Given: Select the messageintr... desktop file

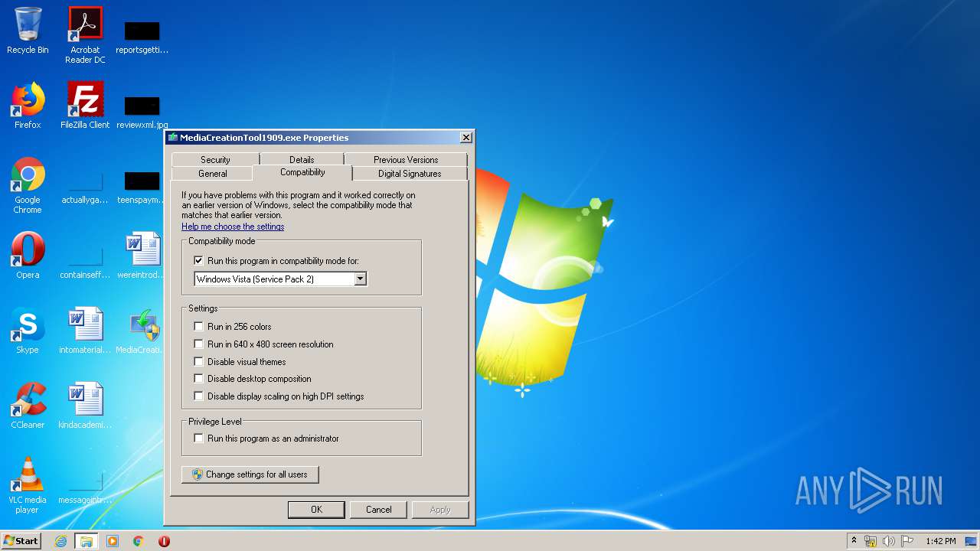Looking at the screenshot, I should coord(85,487).
